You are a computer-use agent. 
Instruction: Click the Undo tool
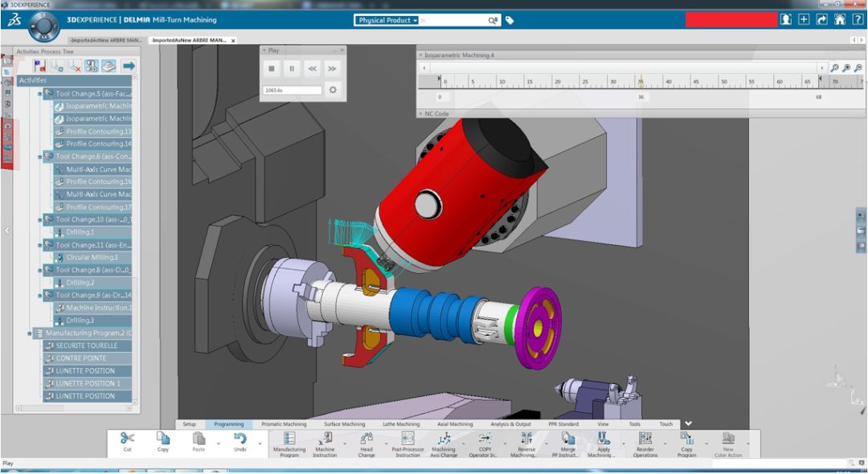click(240, 443)
